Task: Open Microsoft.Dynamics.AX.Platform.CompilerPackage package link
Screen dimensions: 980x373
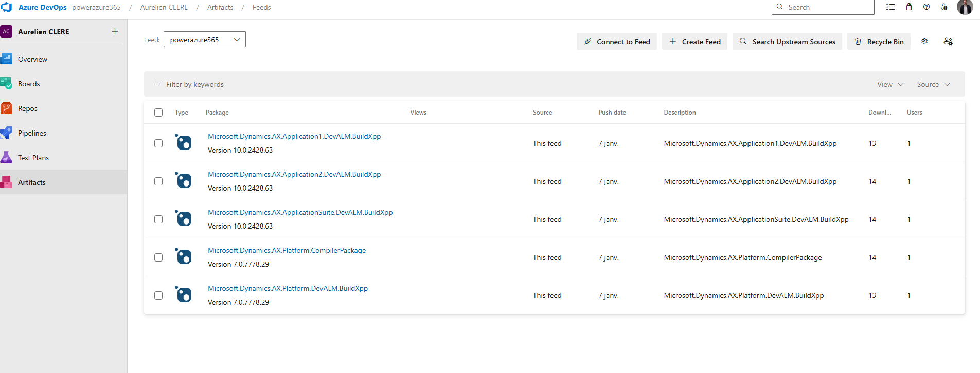Action: [x=287, y=250]
